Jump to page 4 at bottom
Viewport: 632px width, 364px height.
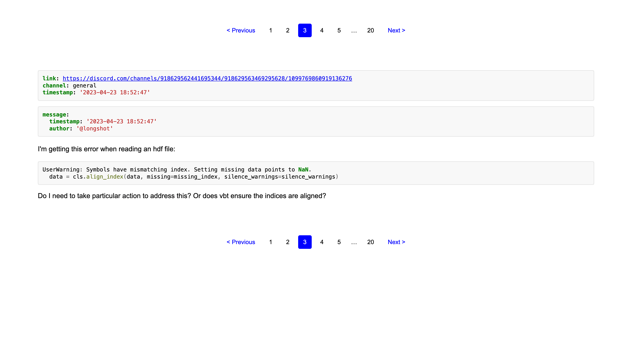pos(322,242)
